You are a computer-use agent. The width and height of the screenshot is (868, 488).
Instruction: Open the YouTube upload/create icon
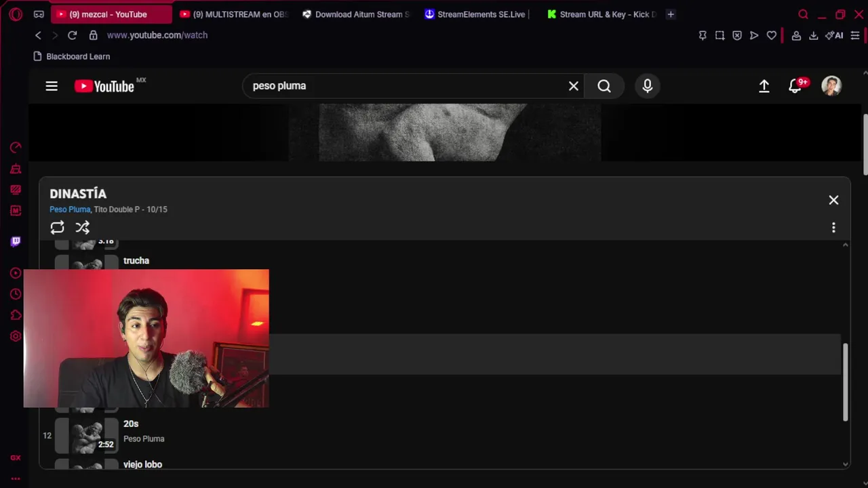coord(764,86)
